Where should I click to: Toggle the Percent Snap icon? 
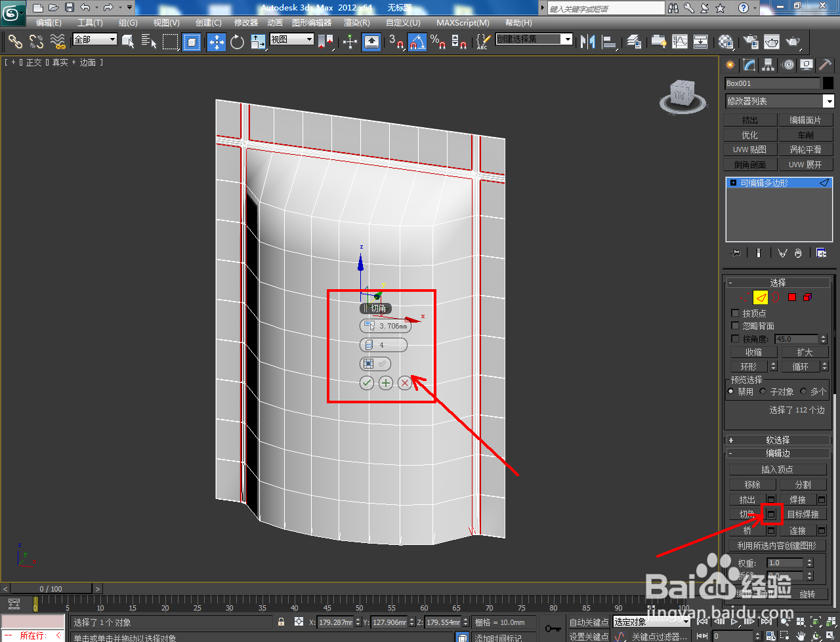(438, 42)
